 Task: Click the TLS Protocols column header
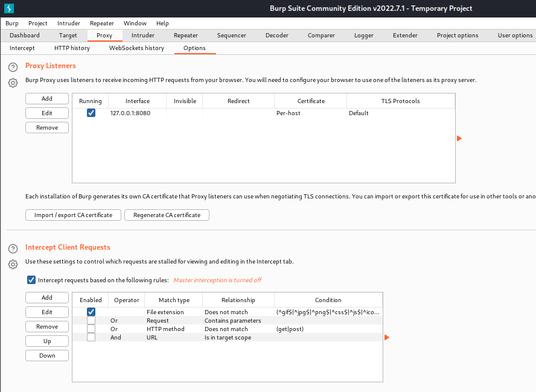point(401,101)
